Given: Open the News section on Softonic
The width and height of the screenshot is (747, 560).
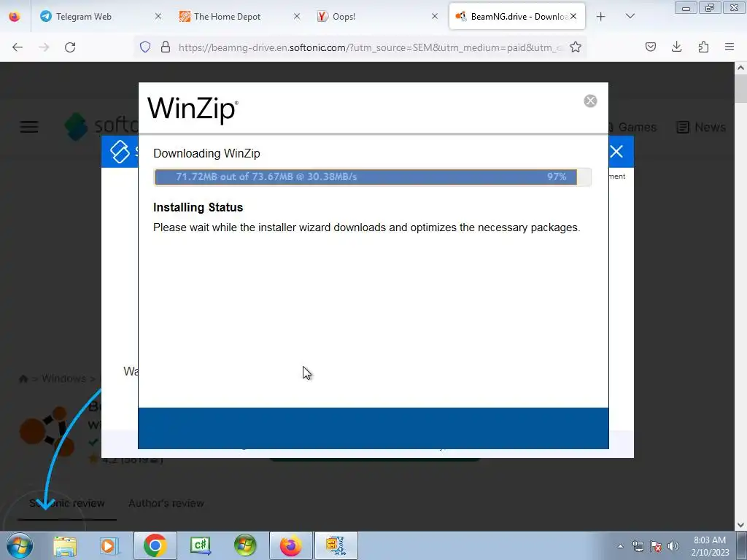Looking at the screenshot, I should pyautogui.click(x=701, y=127).
